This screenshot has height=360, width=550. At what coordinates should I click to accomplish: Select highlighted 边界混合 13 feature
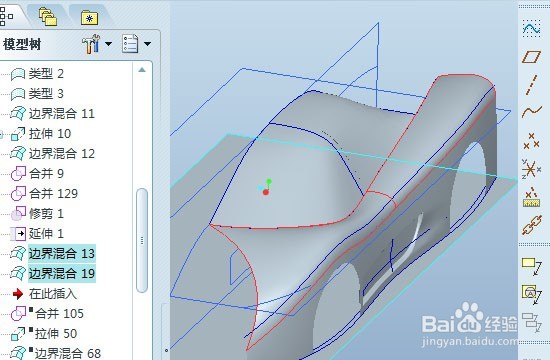coord(62,253)
